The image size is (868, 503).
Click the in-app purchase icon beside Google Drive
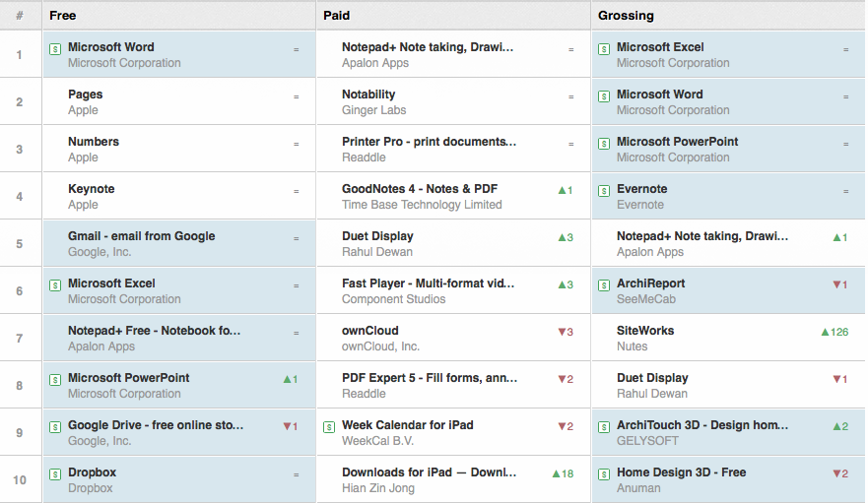point(55,427)
